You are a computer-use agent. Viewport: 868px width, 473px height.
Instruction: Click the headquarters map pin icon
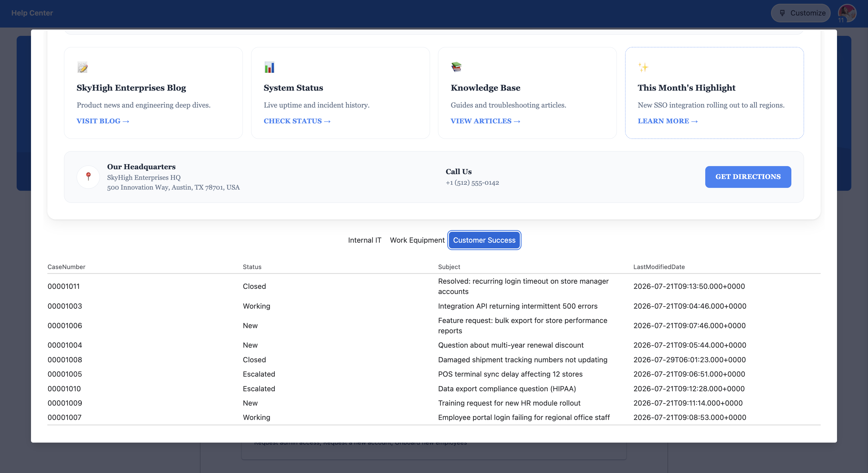click(x=88, y=177)
